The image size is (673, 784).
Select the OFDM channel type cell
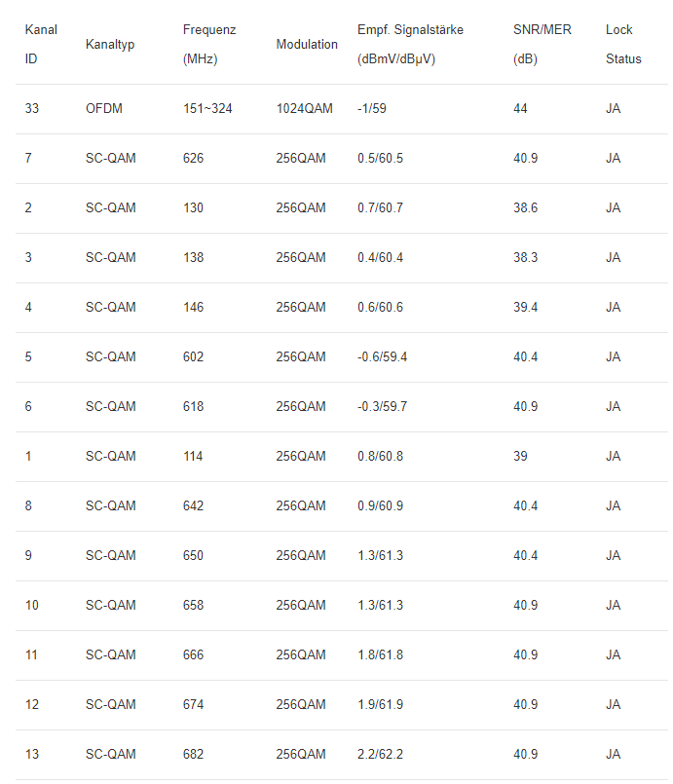coord(104,108)
